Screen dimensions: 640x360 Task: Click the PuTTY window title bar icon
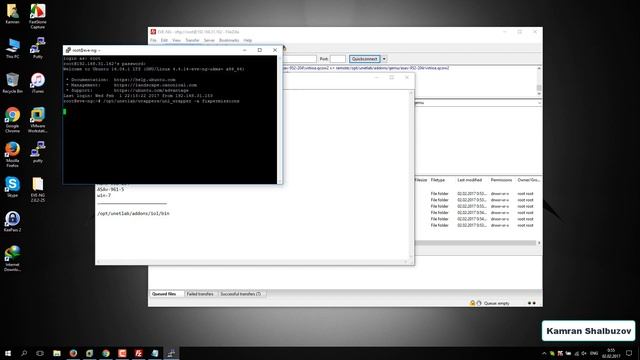click(x=68, y=50)
